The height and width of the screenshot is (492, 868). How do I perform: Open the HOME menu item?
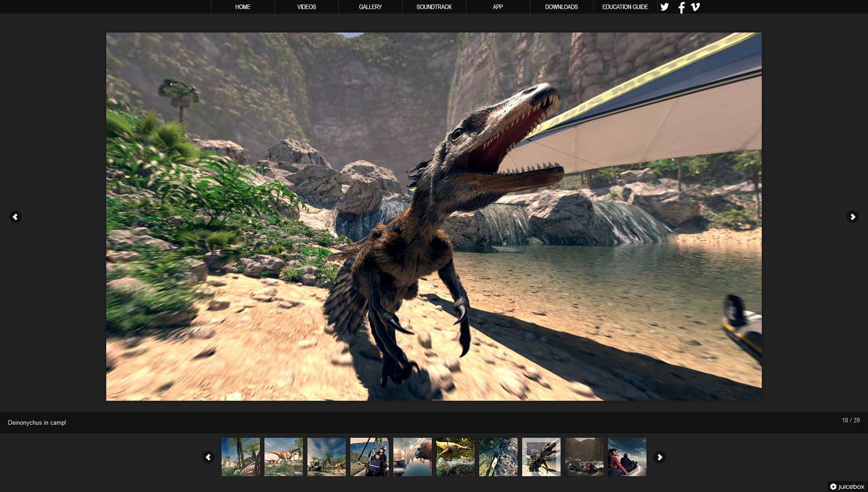[243, 7]
